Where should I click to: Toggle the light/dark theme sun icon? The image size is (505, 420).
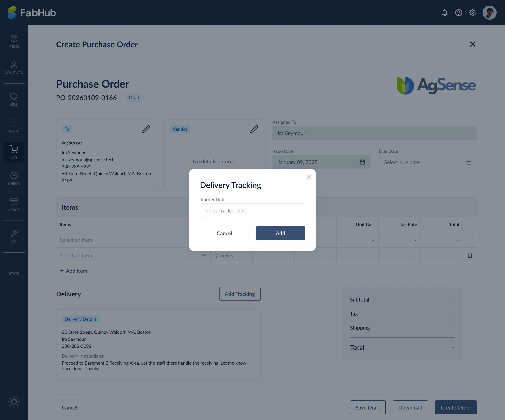pos(14,402)
